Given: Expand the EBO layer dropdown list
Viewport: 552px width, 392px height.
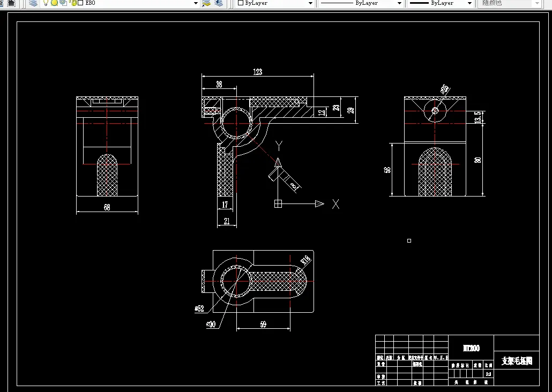Looking at the screenshot, I should [196, 3].
